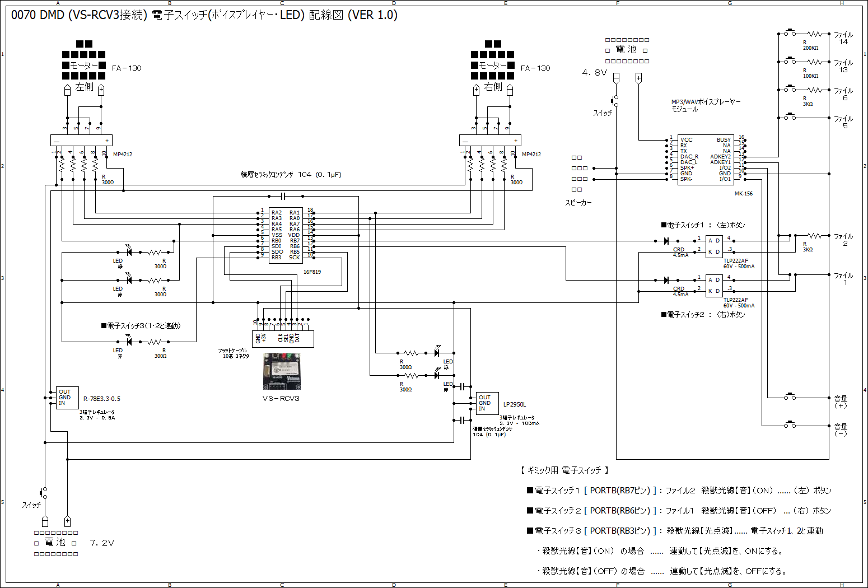The width and height of the screenshot is (868, 588).
Task: Click the 10-pin flat cable connector block
Action: pos(283,338)
